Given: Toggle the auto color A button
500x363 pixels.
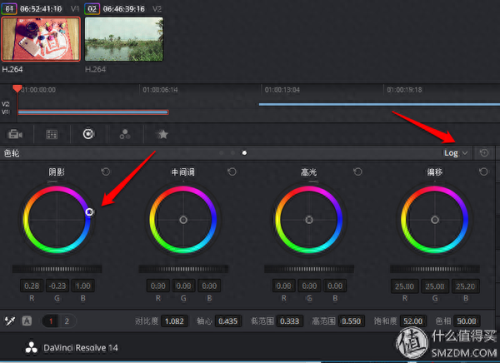Looking at the screenshot, I should (27, 321).
